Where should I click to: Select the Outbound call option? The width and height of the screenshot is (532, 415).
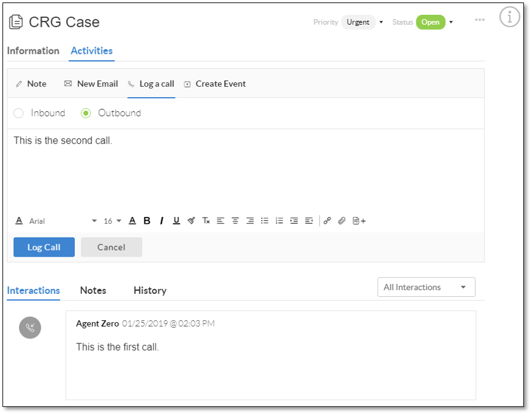(86, 113)
